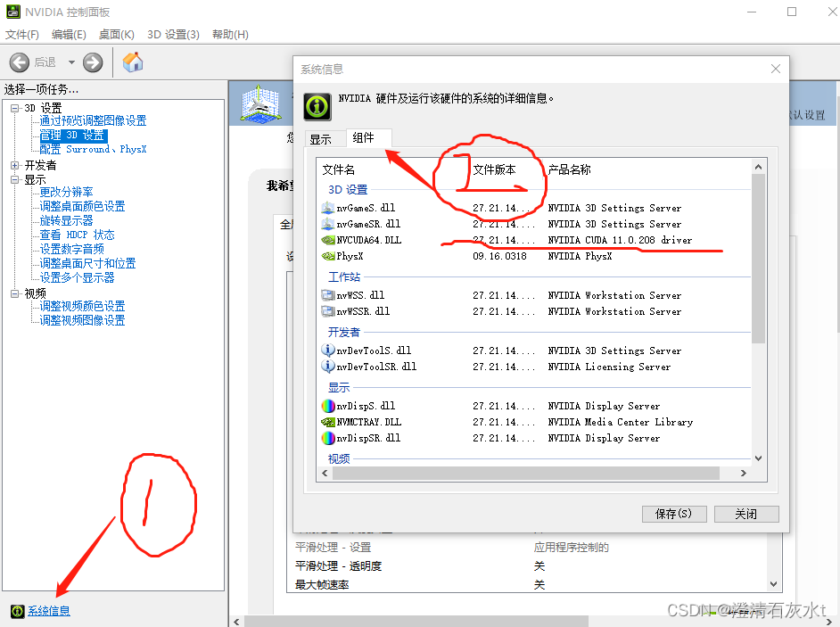
Task: Click the Back arrow toolbar button
Action: coord(20,62)
